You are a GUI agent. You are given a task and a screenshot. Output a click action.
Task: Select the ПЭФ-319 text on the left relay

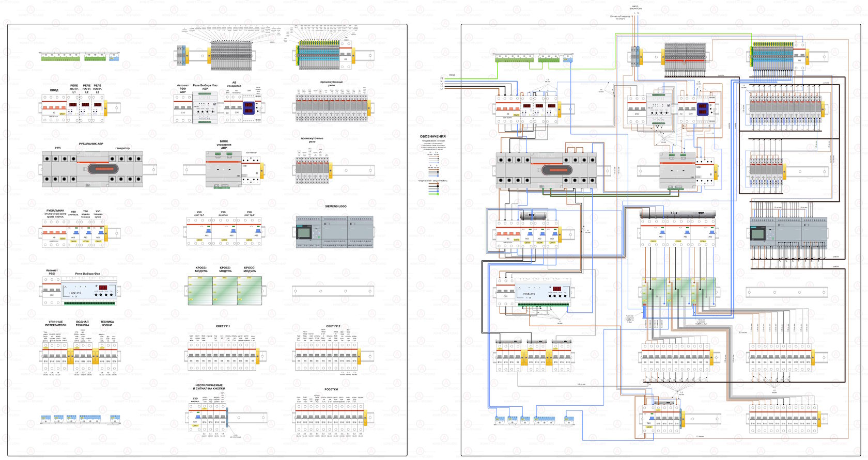click(x=74, y=292)
